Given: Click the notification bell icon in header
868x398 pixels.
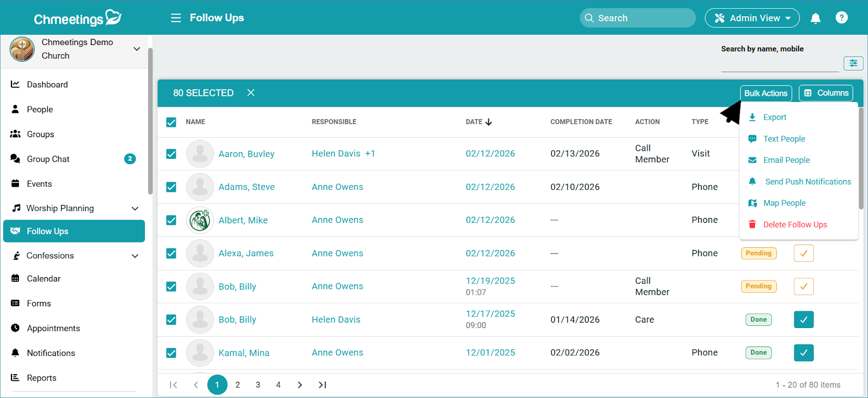Looking at the screenshot, I should click(x=815, y=18).
